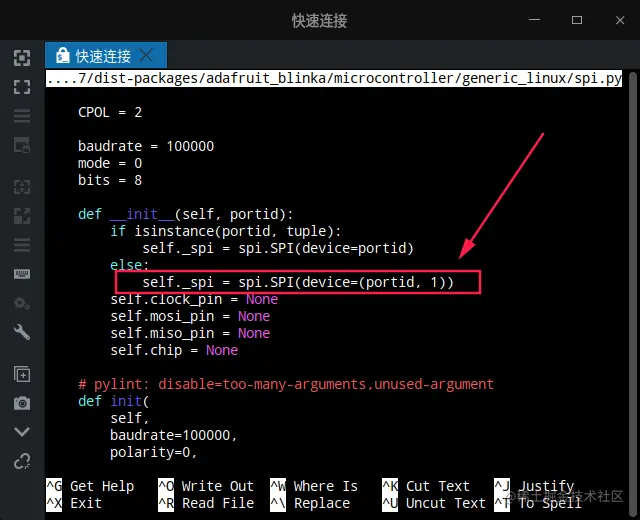The image size is (640, 520).
Task: Close the 快速连接 tab with its X
Action: 146,55
